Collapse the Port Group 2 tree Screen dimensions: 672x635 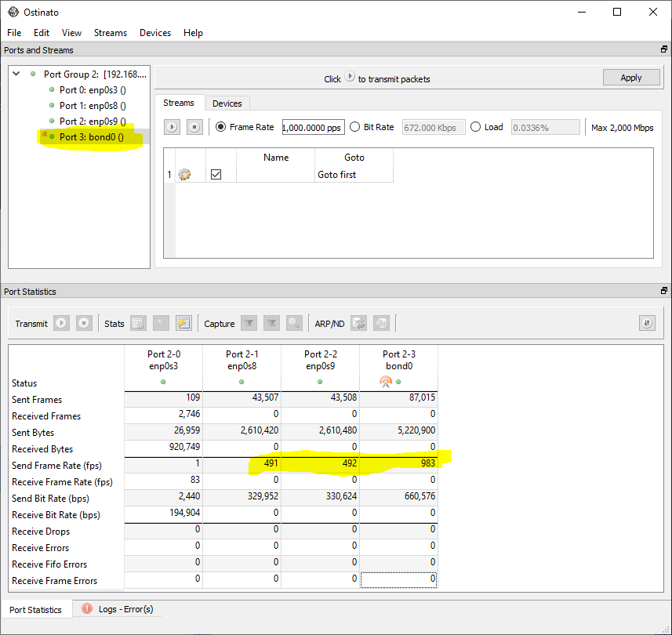(x=16, y=74)
